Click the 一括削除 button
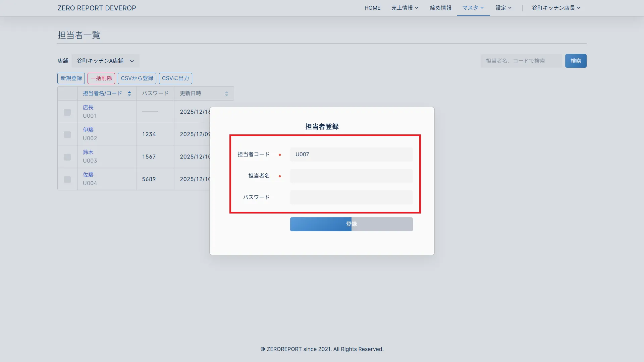 coord(101,78)
